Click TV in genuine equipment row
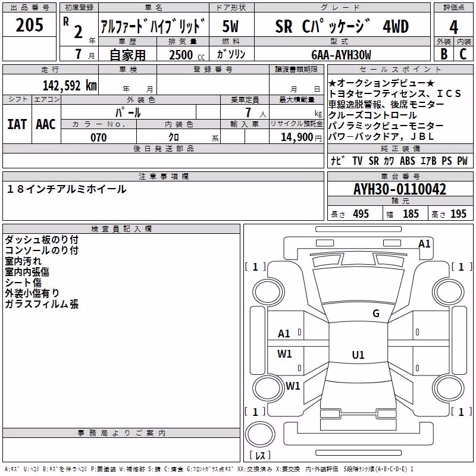Viewport: 476px width, 476px height. 358,161
